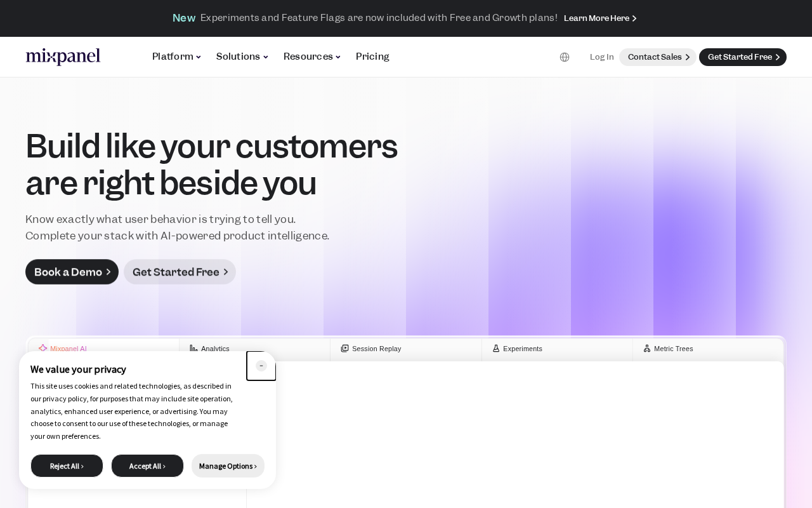Click Get Started Free below the headline

point(180,272)
